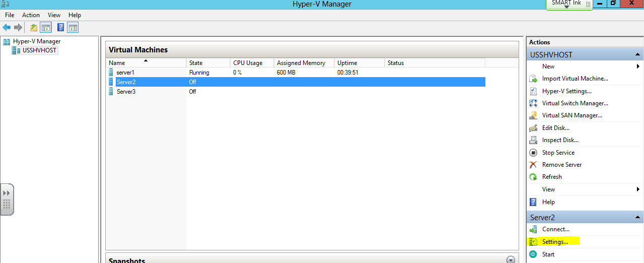Expand the Snapshots panel chevron
This screenshot has width=644, height=263.
511,260
